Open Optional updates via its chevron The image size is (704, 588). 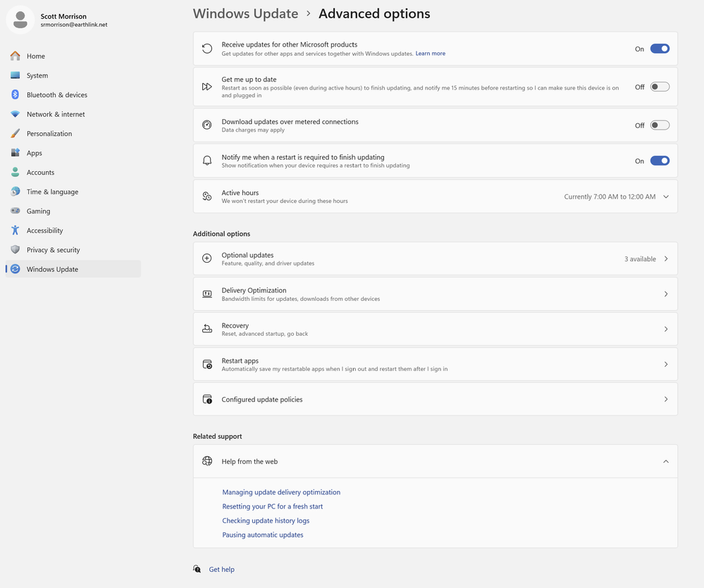[666, 258]
